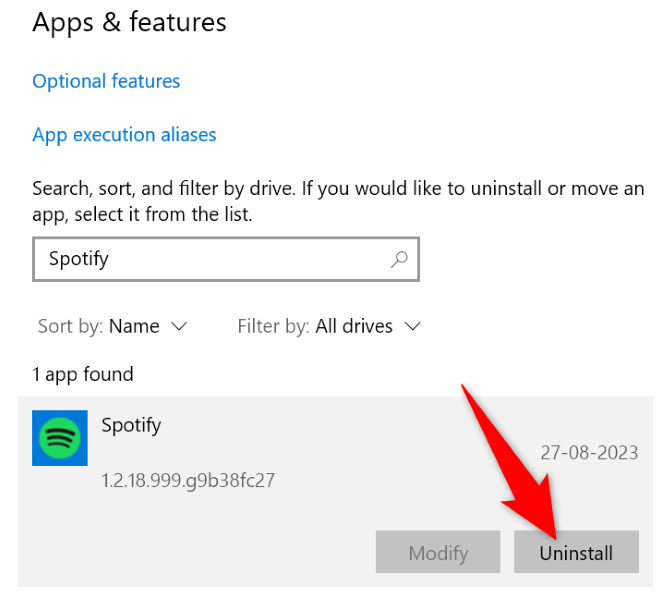The width and height of the screenshot is (665, 600).
Task: Click the search and filter description text
Action: click(x=338, y=200)
